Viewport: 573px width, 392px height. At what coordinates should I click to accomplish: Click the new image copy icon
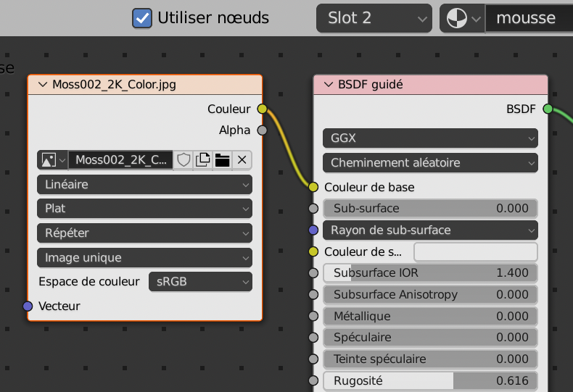pos(203,160)
